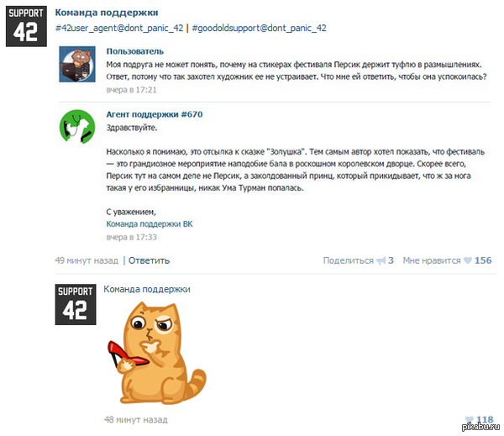Open post timestamp 49 минут назад

[87, 260]
